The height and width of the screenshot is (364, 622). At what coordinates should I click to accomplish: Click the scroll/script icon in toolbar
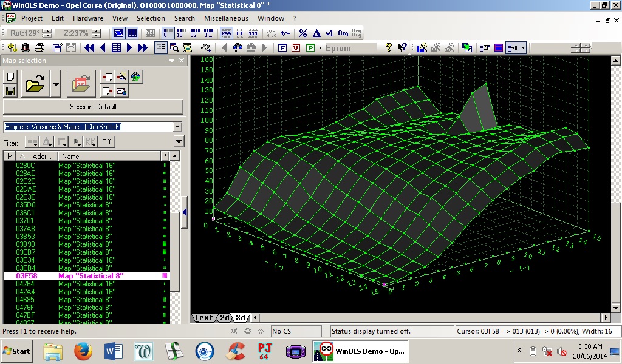coord(187,48)
